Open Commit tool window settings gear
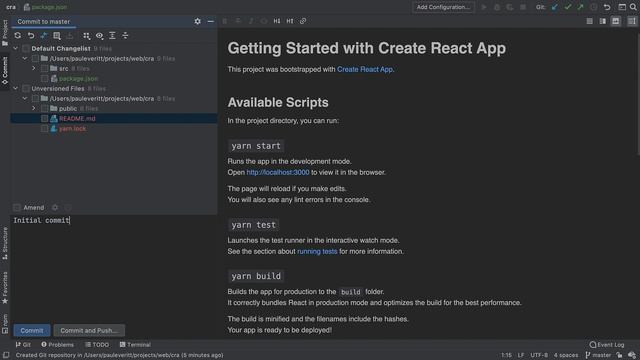The height and width of the screenshot is (360, 640). (198, 21)
